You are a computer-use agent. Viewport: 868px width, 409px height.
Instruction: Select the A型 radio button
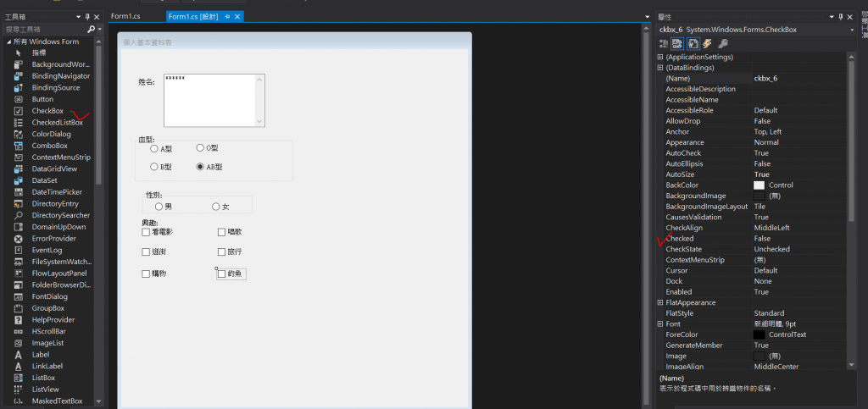pos(162,149)
